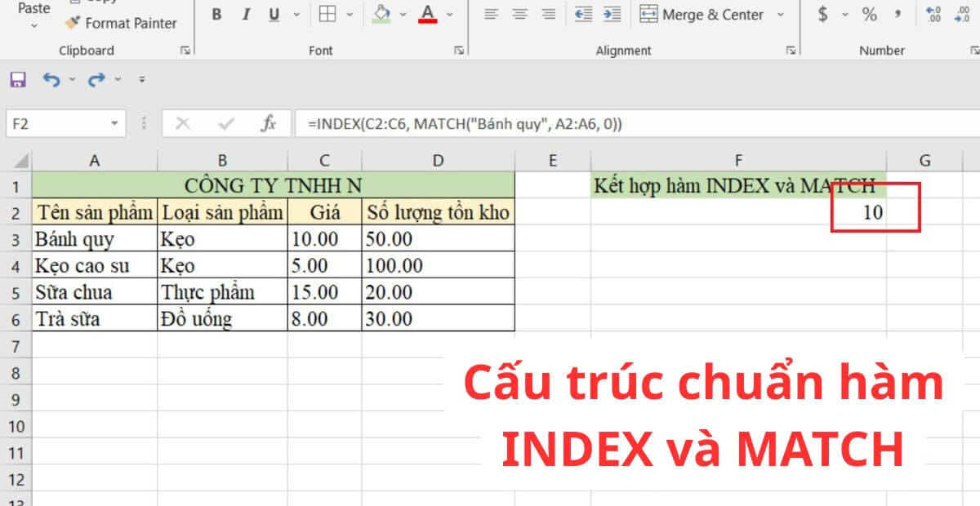The image size is (980, 506).
Task: Expand the Accounting format dropdown arrow
Action: pos(844,14)
